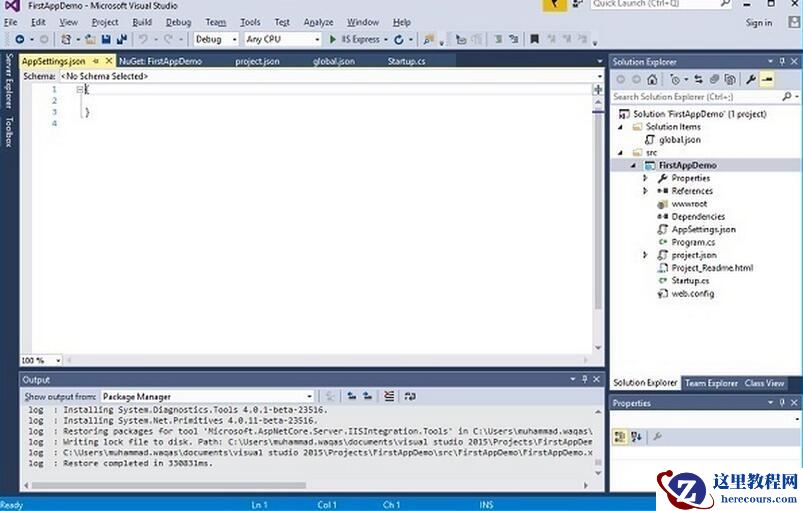This screenshot has width=803, height=511.
Task: Click the Find in Files toolbar icon
Action: [429, 39]
